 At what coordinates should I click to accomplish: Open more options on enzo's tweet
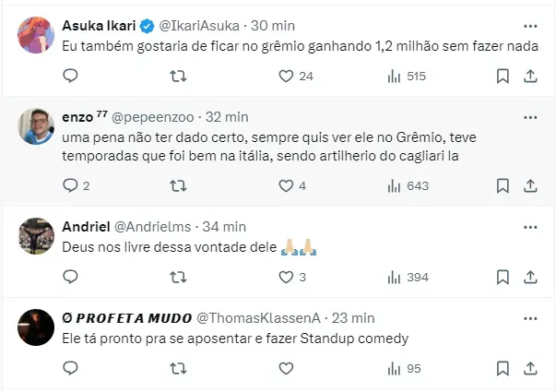pyautogui.click(x=529, y=117)
